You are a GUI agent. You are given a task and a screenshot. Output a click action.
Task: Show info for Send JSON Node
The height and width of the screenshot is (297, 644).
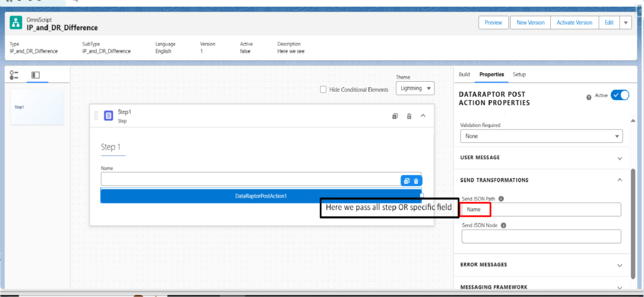tap(504, 225)
